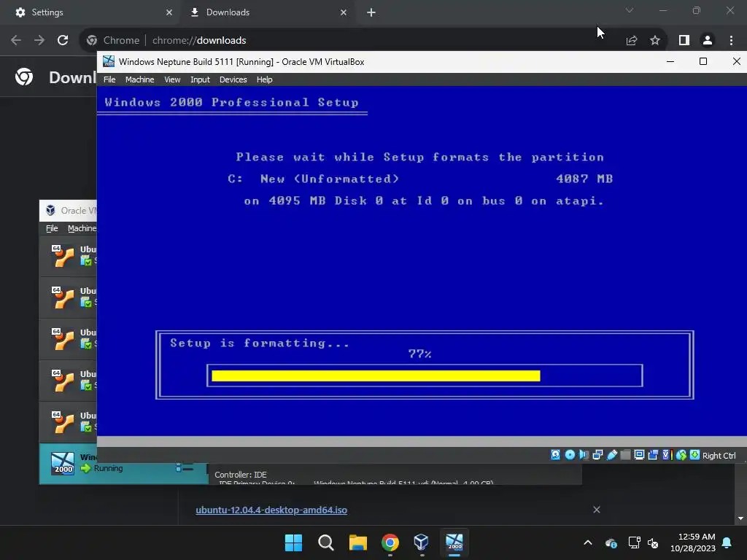Open the View menu in VM window

172,79
